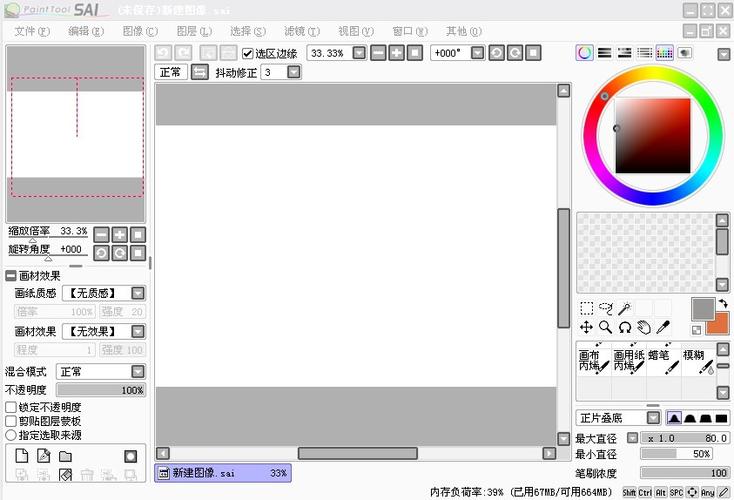Select the hand pan tool
This screenshot has height=500, width=734.
point(644,327)
